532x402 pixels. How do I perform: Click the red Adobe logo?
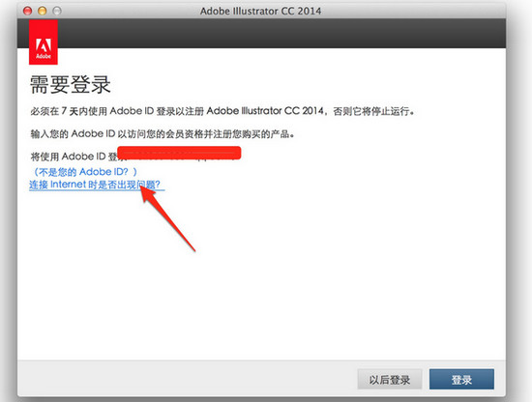tap(44, 42)
